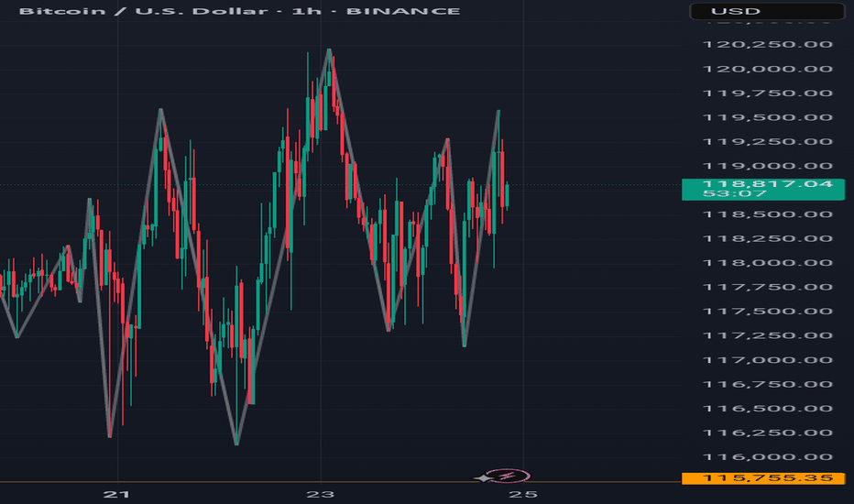This screenshot has height=504, width=854.
Task: Click the 120,000.00 price axis label
Action: coord(768,70)
